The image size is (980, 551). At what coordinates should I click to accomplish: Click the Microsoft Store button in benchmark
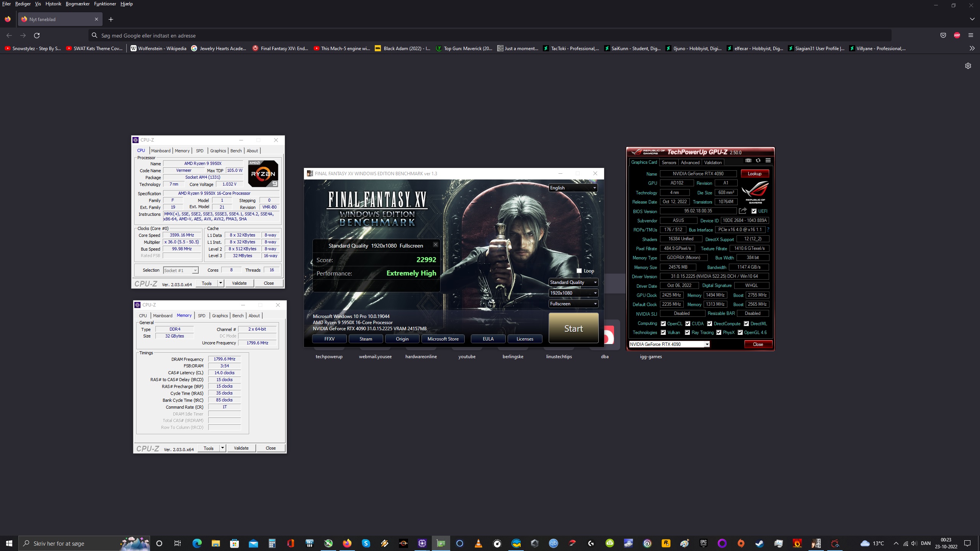(x=443, y=339)
